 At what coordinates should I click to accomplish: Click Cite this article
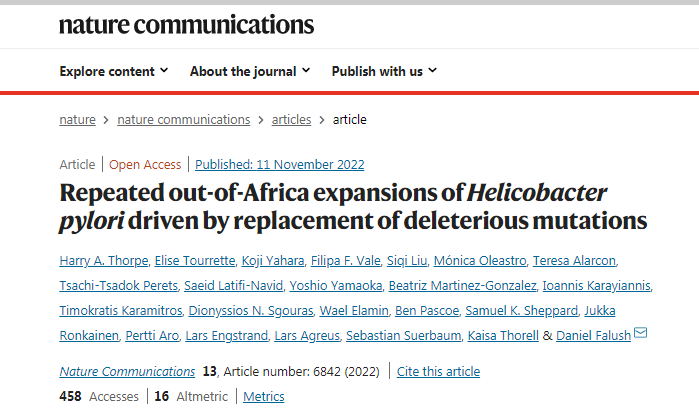coord(438,372)
